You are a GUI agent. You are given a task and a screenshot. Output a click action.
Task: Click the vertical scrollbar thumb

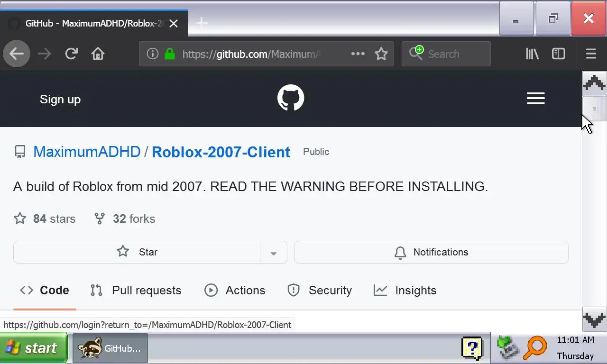coord(594,109)
